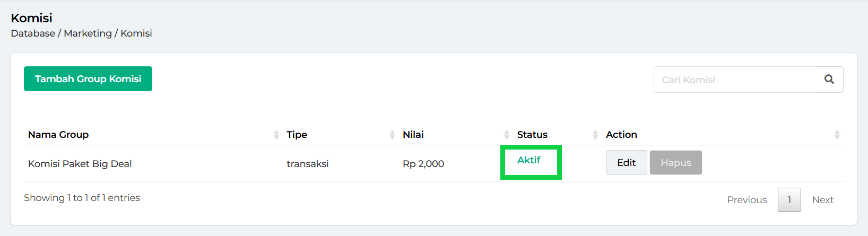Viewport: 868px width, 236px height.
Task: Go to the Next page
Action: pyautogui.click(x=822, y=200)
